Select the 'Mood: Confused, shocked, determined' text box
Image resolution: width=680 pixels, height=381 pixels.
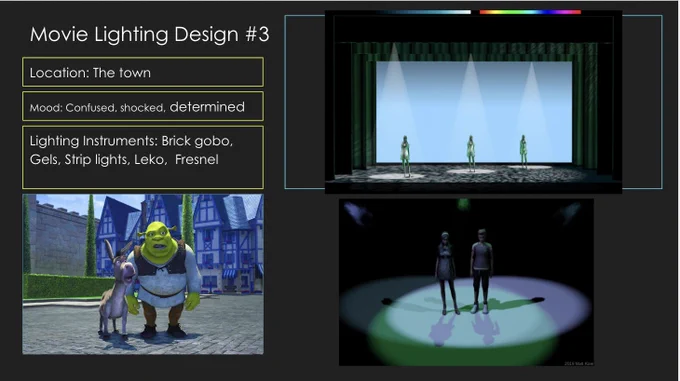pyautogui.click(x=143, y=106)
